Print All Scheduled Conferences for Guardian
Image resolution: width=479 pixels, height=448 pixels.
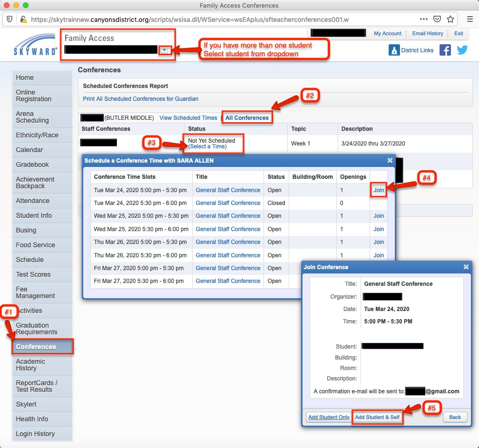tap(140, 99)
